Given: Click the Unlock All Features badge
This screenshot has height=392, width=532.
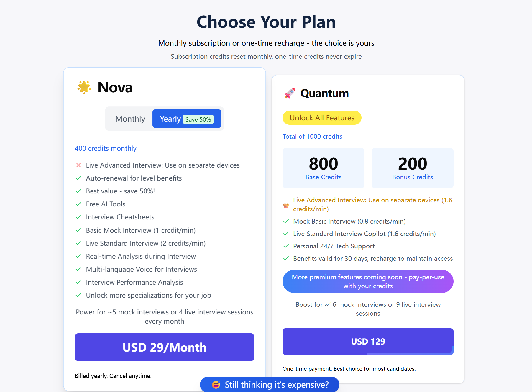Looking at the screenshot, I should pyautogui.click(x=322, y=118).
